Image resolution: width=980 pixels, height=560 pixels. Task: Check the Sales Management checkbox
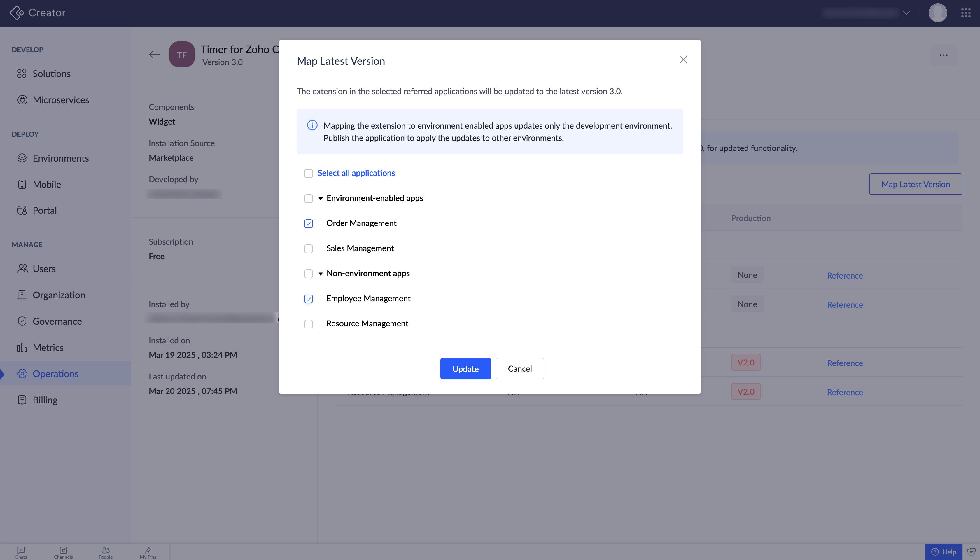[309, 249]
